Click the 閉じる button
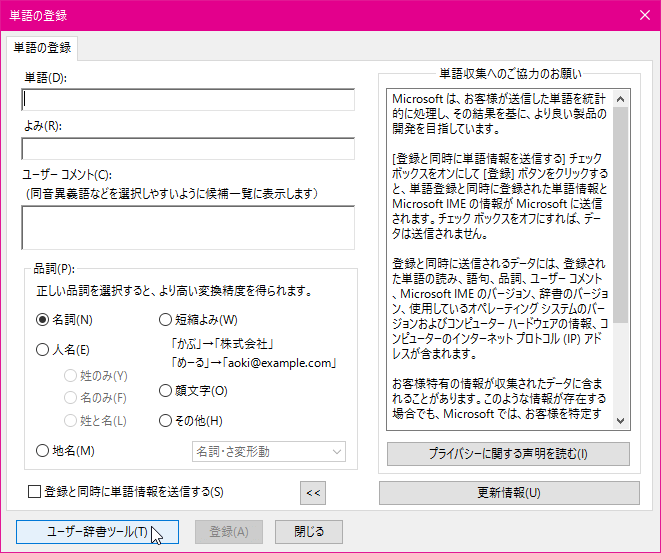The image size is (661, 553). click(309, 532)
